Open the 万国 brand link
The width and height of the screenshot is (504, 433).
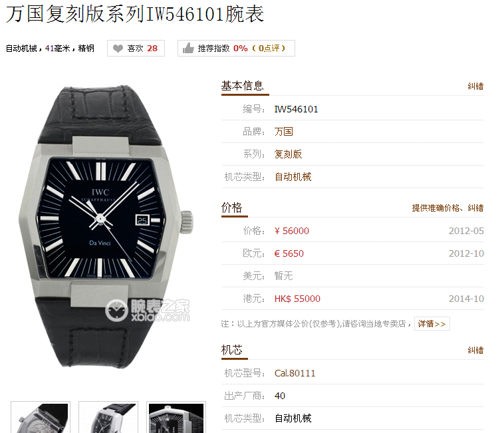pos(283,132)
